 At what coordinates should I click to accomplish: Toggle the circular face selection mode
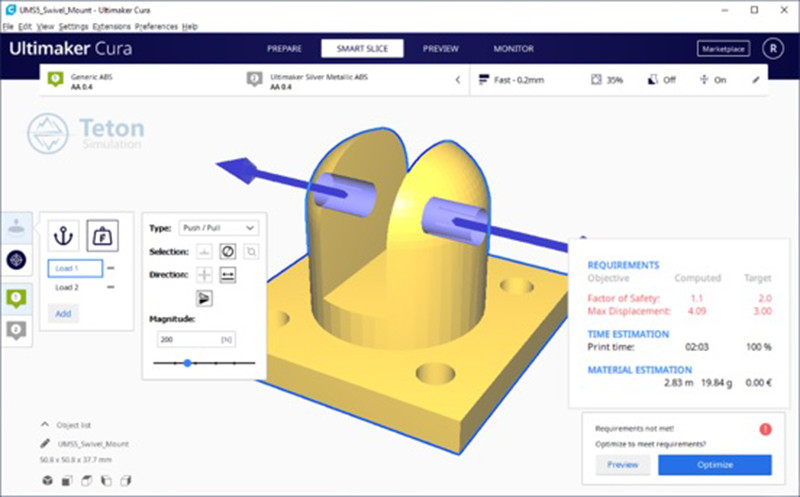(x=227, y=251)
